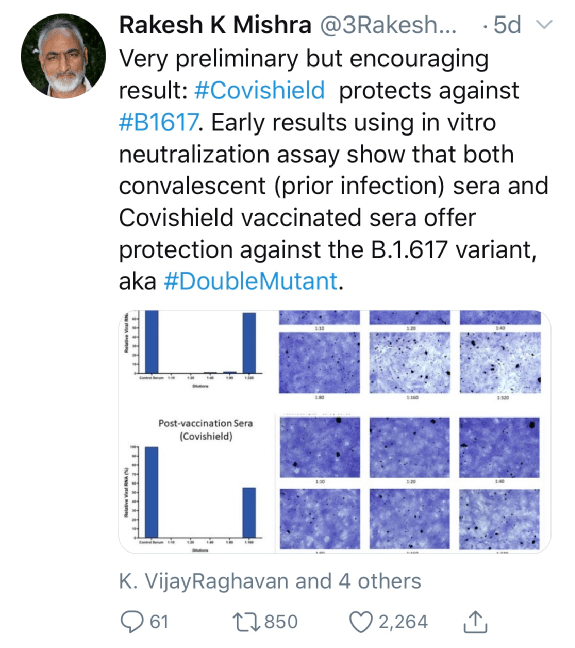View the 2,264 likes count
The image size is (575, 648).
[x=403, y=622]
